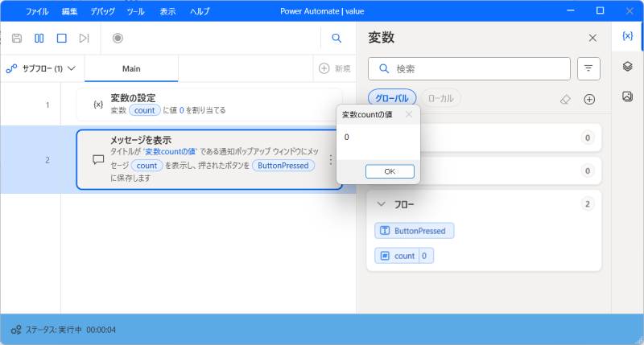The width and height of the screenshot is (644, 345).
Task: Click the count variable in step 2 message
Action: tap(147, 166)
